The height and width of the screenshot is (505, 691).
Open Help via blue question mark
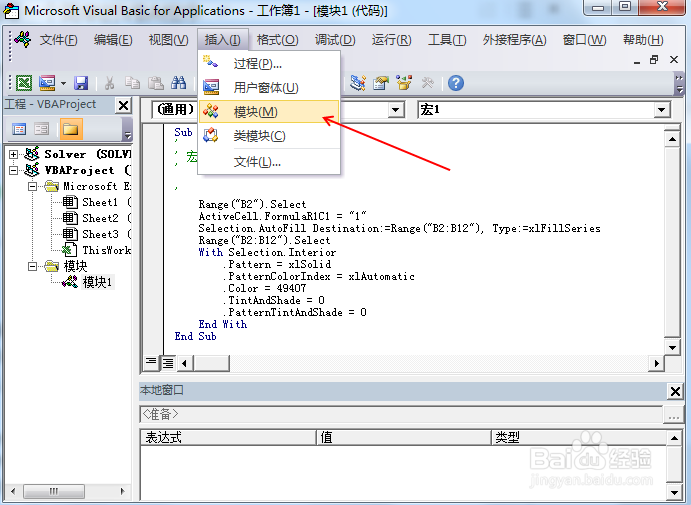click(456, 83)
